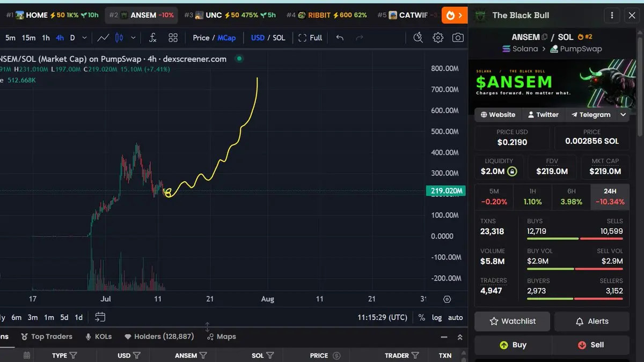The image size is (644, 362).
Task: Expand the candle style dropdown arrow
Action: point(133,38)
